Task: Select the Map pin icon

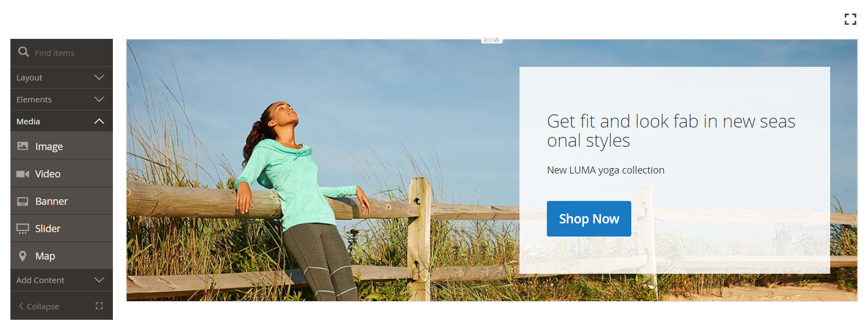Action: [x=22, y=256]
